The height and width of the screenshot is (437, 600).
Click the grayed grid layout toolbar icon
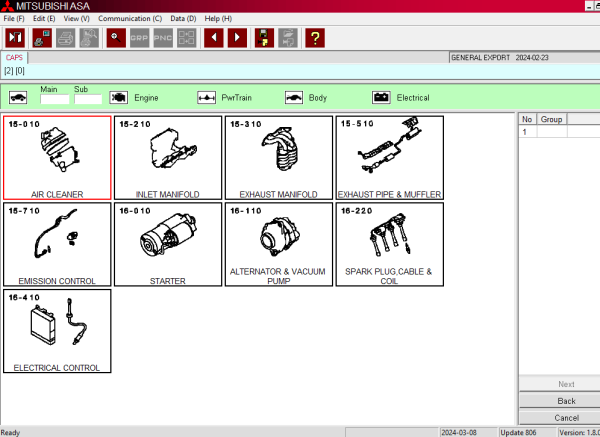pos(187,38)
